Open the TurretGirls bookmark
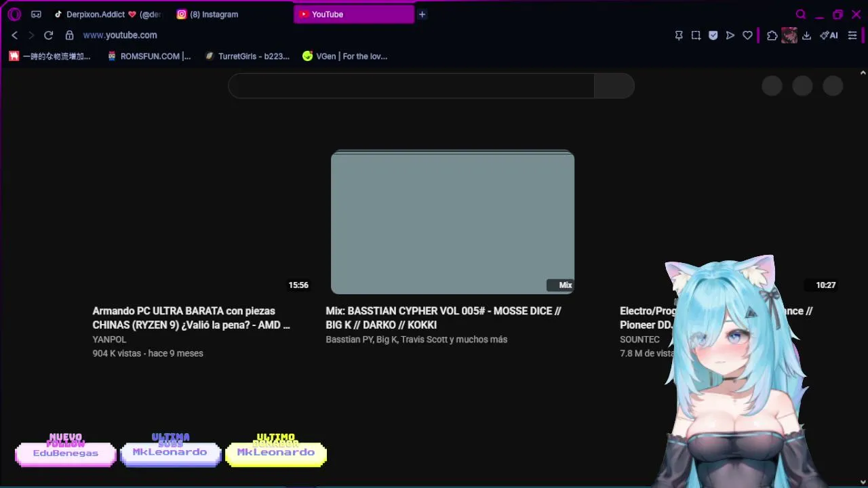The width and height of the screenshot is (868, 488). pos(248,56)
